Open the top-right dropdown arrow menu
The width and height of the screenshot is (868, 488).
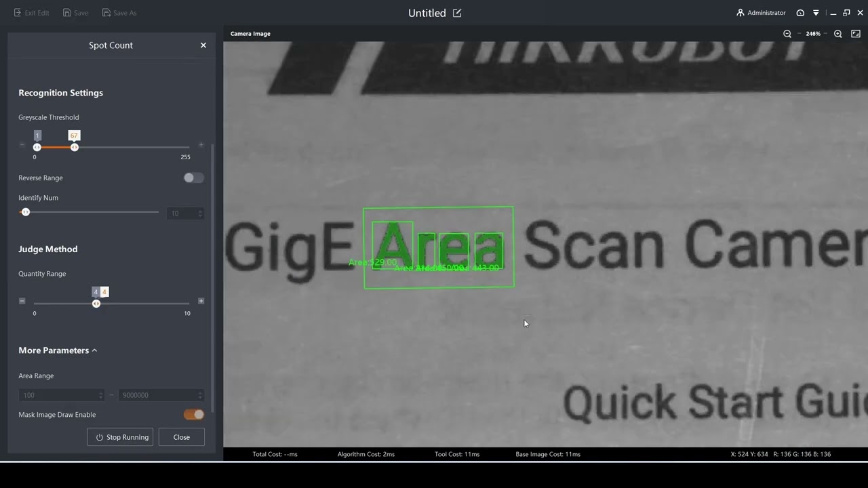[816, 13]
